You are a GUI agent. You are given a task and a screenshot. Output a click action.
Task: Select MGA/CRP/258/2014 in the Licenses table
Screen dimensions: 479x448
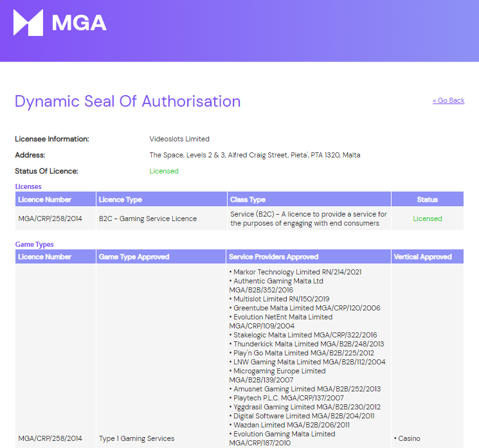pos(50,219)
